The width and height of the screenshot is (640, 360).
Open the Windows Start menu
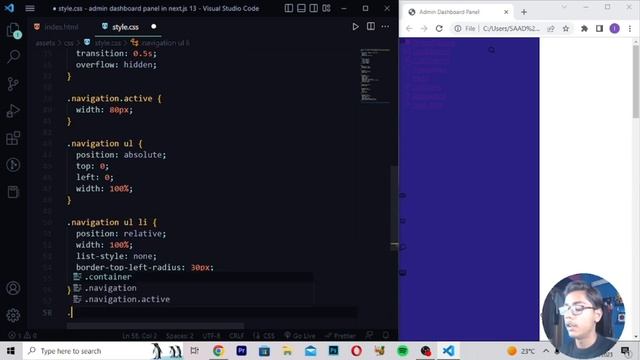(11, 351)
